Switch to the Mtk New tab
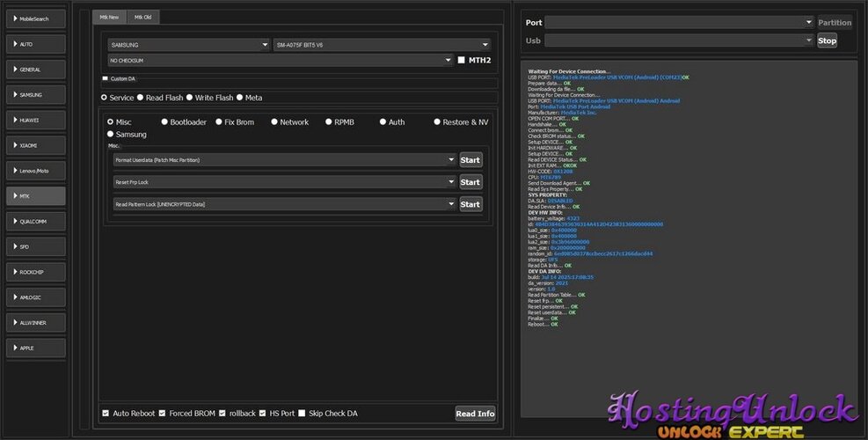 coord(109,18)
